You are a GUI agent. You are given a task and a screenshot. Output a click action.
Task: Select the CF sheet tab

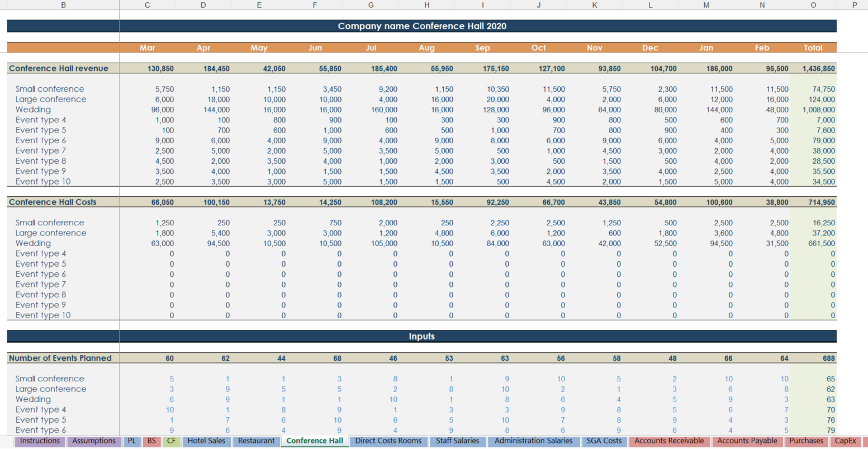(x=171, y=441)
